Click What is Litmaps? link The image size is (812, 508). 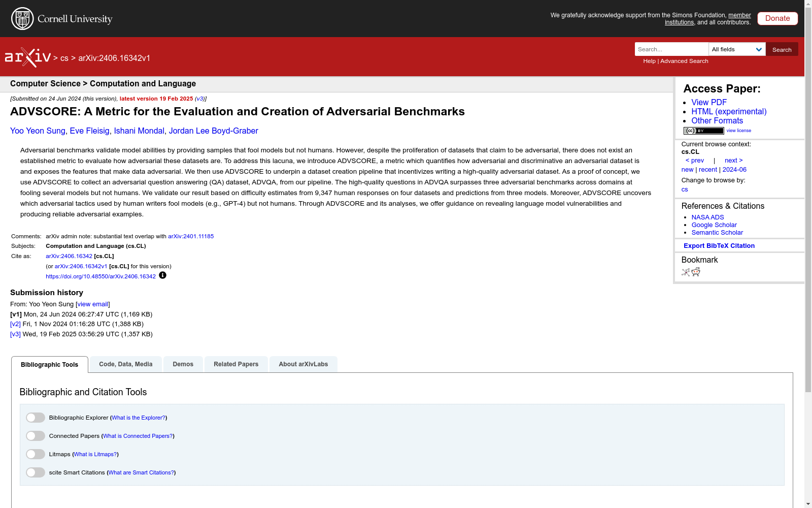click(95, 454)
